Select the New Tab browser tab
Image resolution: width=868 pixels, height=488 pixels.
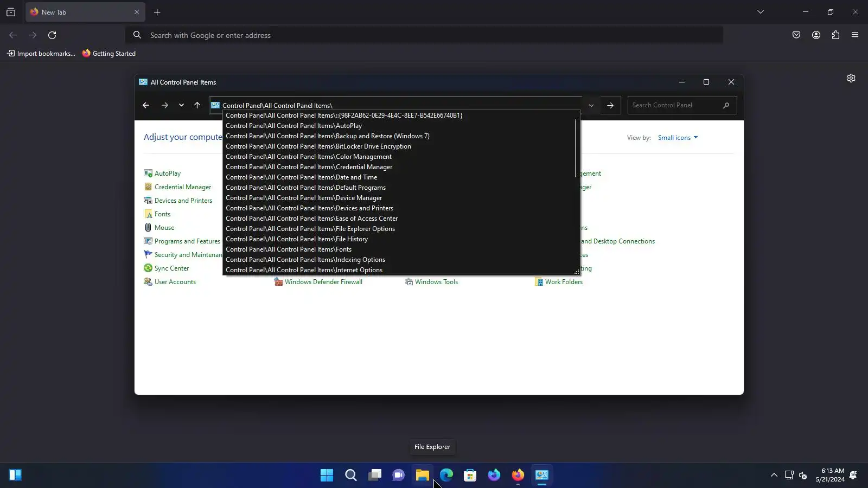click(x=85, y=12)
